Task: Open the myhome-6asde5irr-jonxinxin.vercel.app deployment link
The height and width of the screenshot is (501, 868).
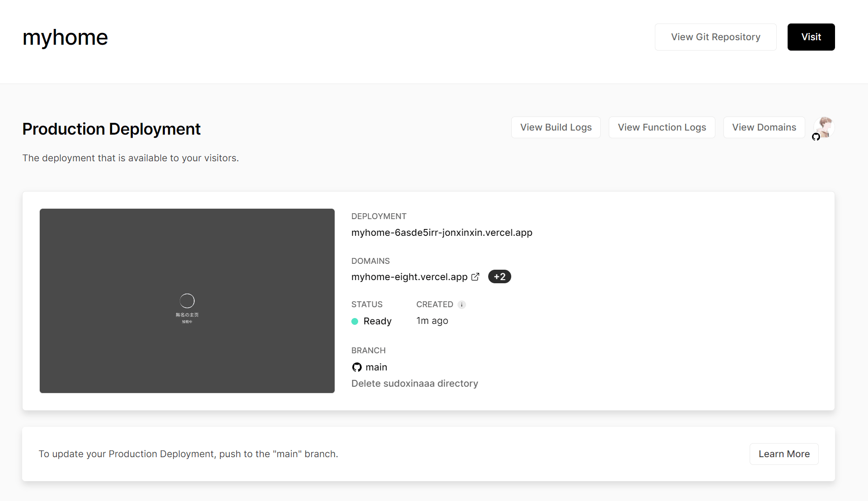Action: 442,233
